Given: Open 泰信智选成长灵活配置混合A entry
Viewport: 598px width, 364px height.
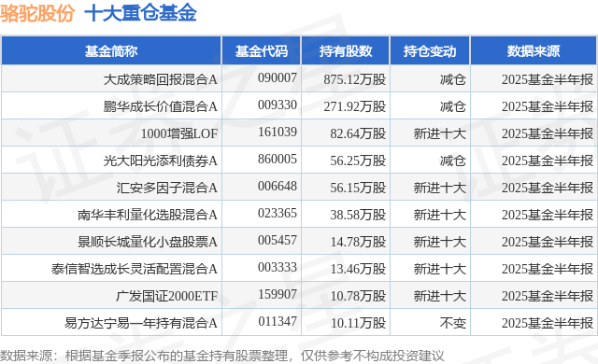Looking at the screenshot, I should click(x=135, y=269).
